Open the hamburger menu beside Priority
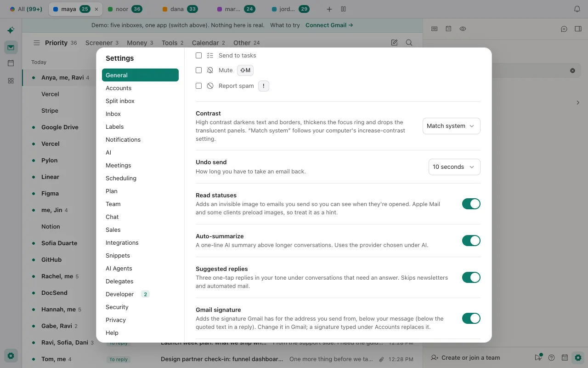The width and height of the screenshot is (588, 368). (36, 43)
